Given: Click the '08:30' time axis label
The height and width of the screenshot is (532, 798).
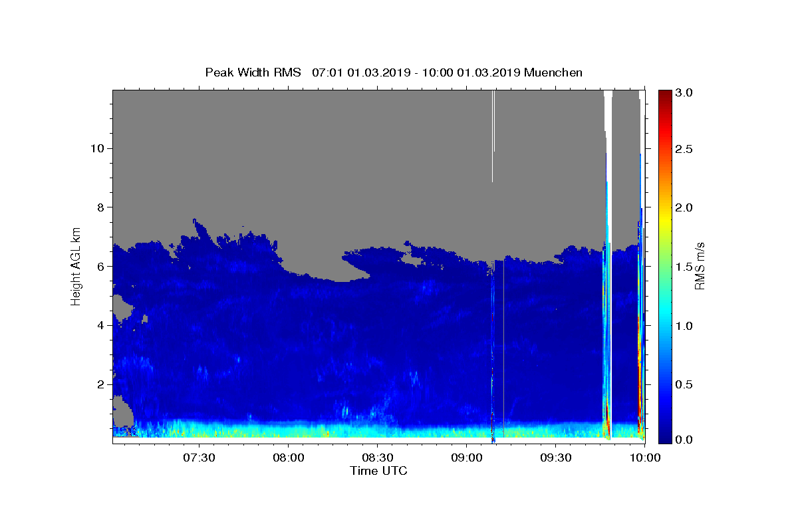Looking at the screenshot, I should coord(378,458).
